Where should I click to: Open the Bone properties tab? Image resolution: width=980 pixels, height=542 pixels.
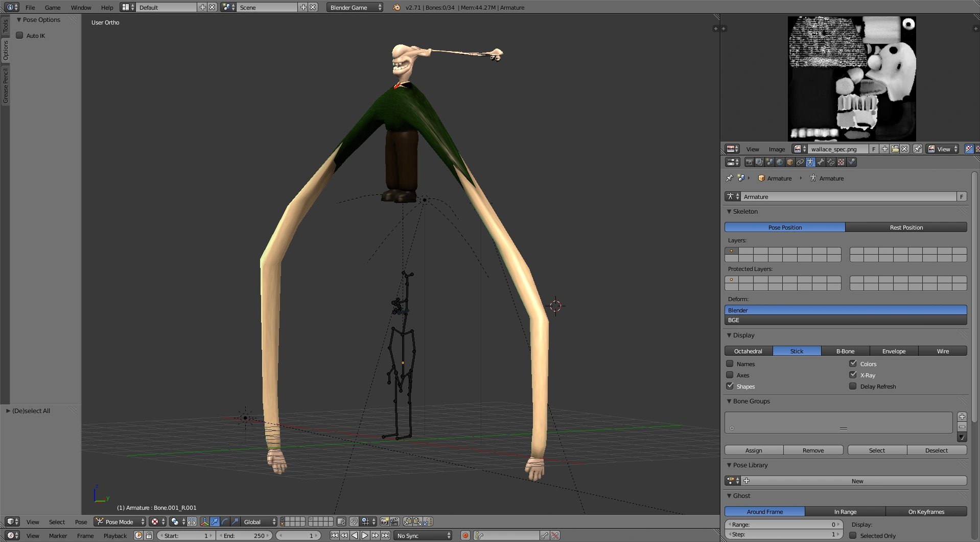click(x=821, y=162)
